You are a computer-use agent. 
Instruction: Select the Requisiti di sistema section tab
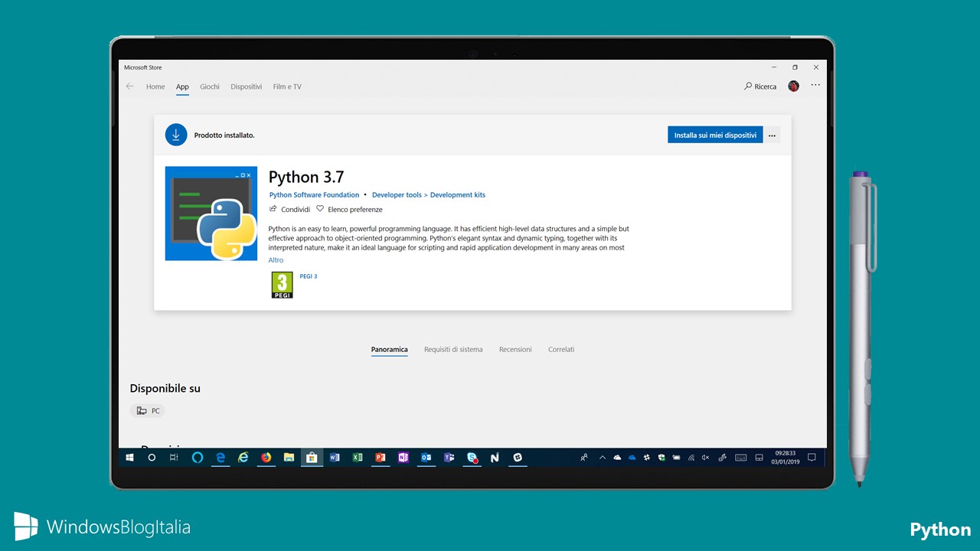tap(453, 350)
